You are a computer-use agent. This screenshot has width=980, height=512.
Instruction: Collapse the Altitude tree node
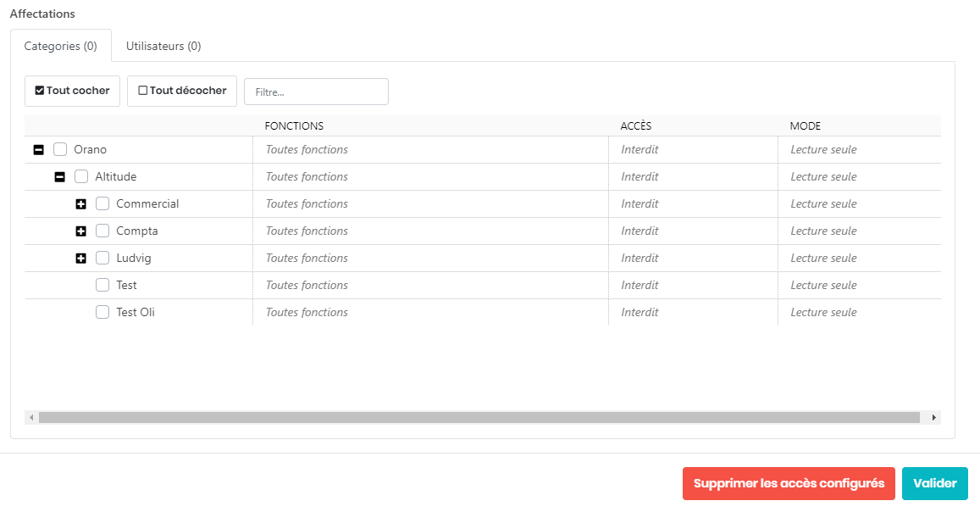point(60,177)
